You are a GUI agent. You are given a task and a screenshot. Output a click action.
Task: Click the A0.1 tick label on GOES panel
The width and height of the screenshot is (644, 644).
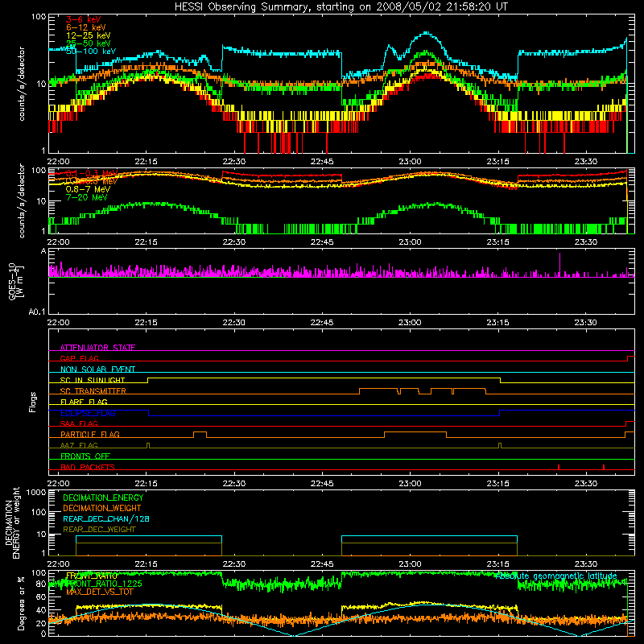point(37,312)
